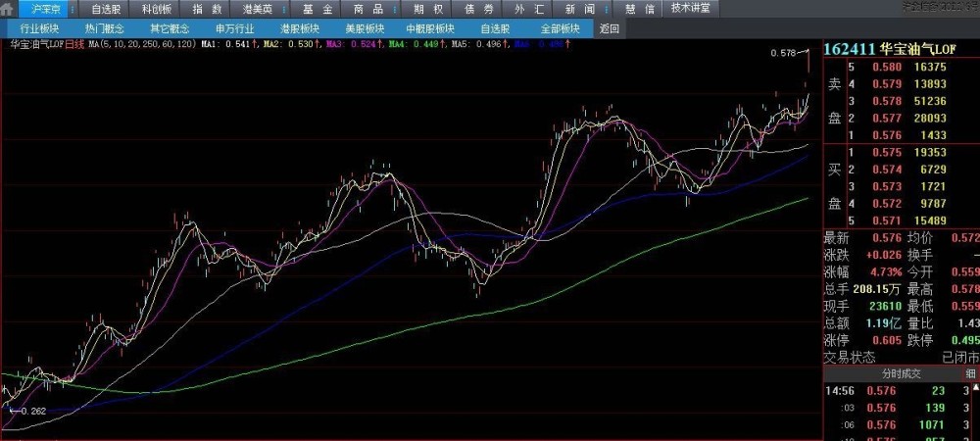
Task: Click the 涨幅 4.73% value
Action: click(x=888, y=272)
